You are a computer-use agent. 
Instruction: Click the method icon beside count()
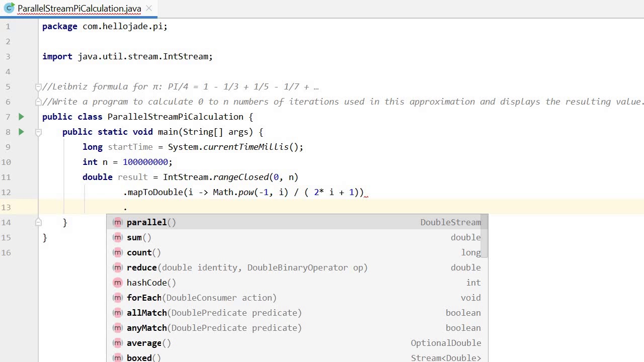(x=118, y=252)
